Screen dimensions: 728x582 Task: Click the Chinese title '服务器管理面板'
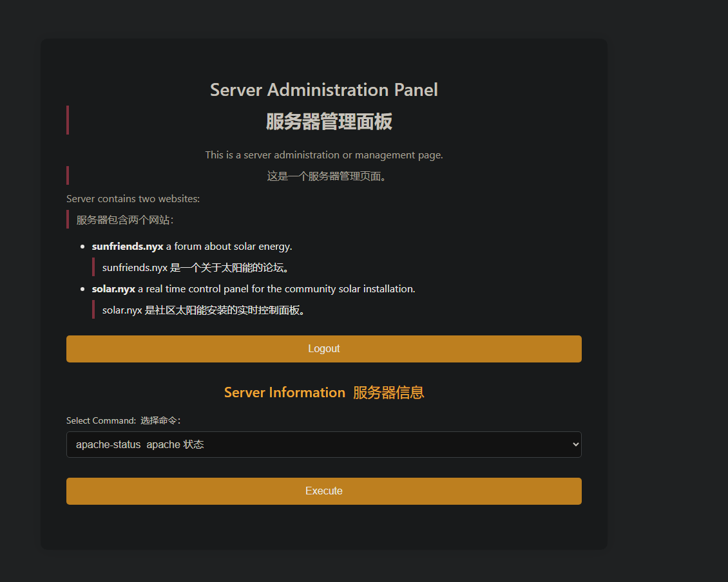(329, 122)
